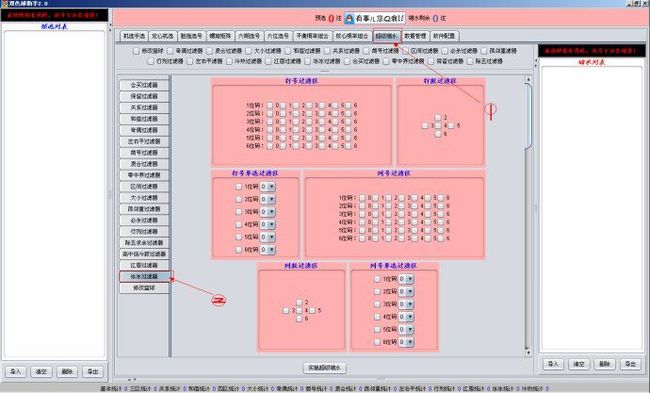Check the 6位码 checkbox in 列号单选过滤区
The image size is (650, 393).
coord(377,342)
